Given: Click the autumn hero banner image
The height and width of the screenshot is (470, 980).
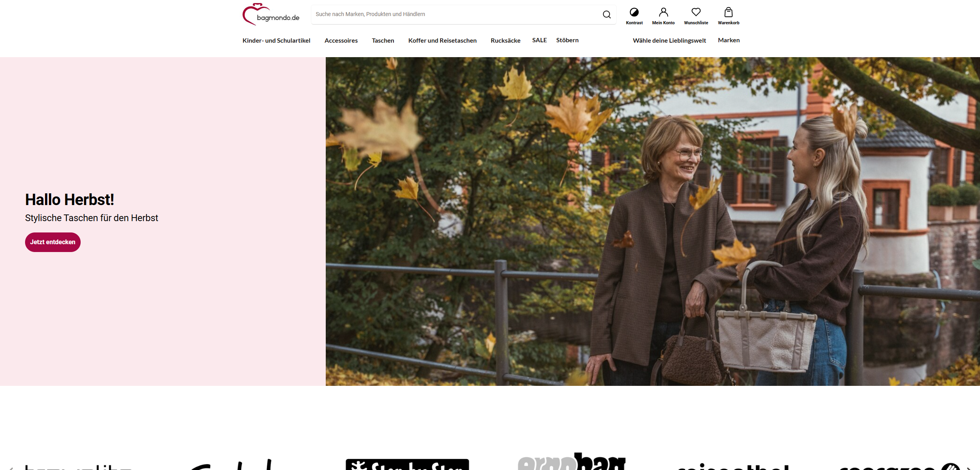Looking at the screenshot, I should coord(652,221).
